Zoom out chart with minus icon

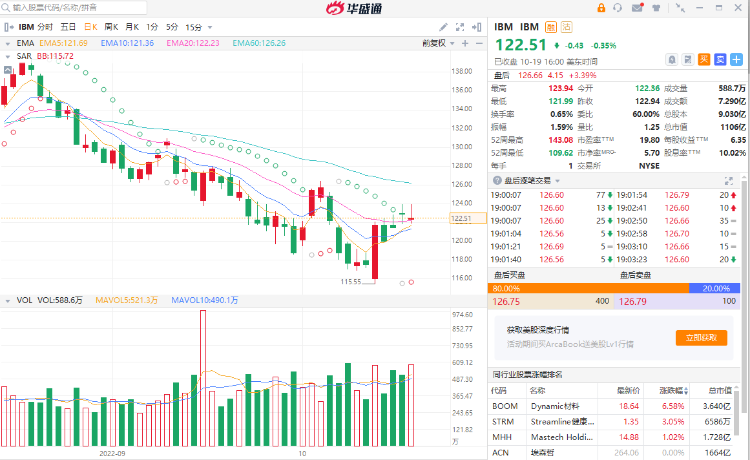click(x=479, y=44)
